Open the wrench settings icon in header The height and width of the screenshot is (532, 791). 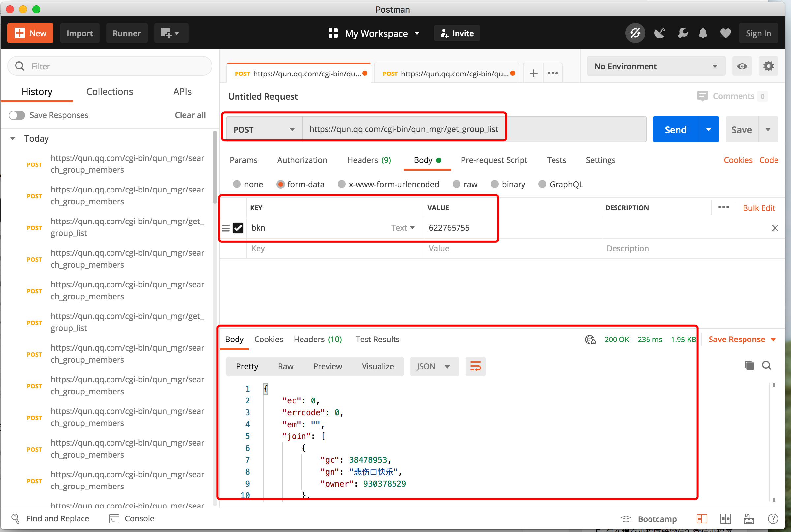(x=682, y=33)
